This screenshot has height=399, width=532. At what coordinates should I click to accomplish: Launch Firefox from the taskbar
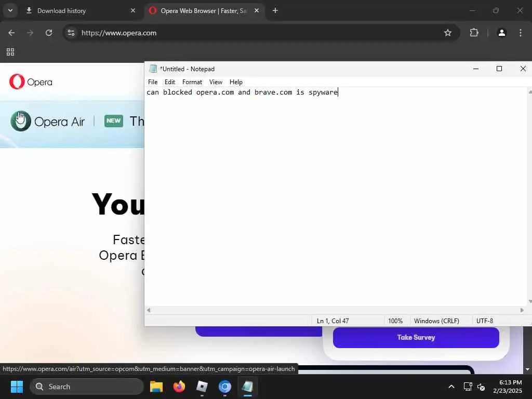(x=179, y=387)
